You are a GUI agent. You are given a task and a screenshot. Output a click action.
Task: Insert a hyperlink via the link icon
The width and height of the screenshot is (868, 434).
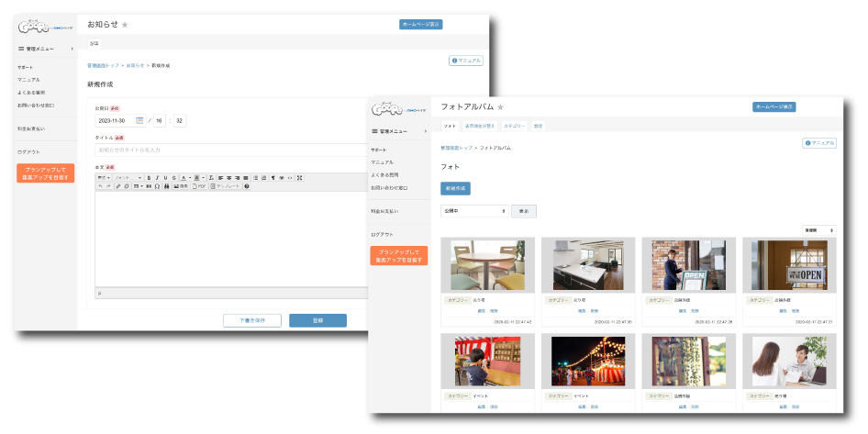(x=118, y=186)
